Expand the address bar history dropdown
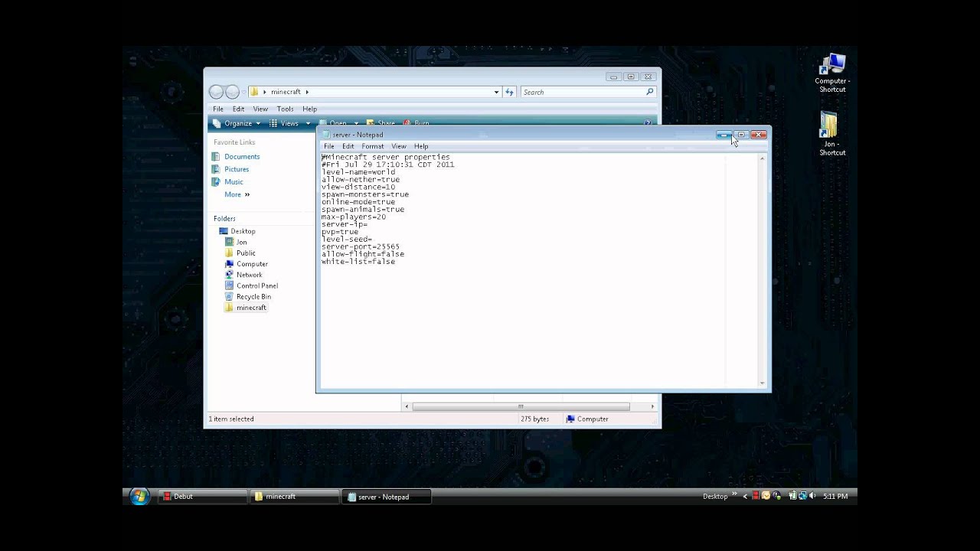The image size is (980, 551). pyautogui.click(x=496, y=92)
